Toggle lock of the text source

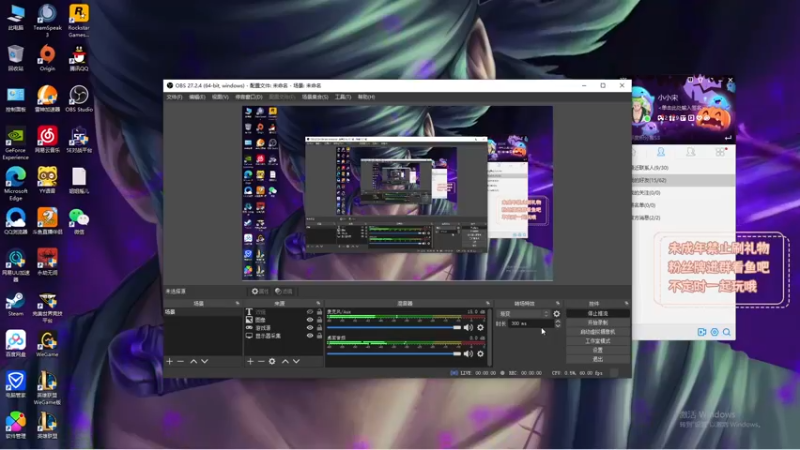pyautogui.click(x=319, y=312)
